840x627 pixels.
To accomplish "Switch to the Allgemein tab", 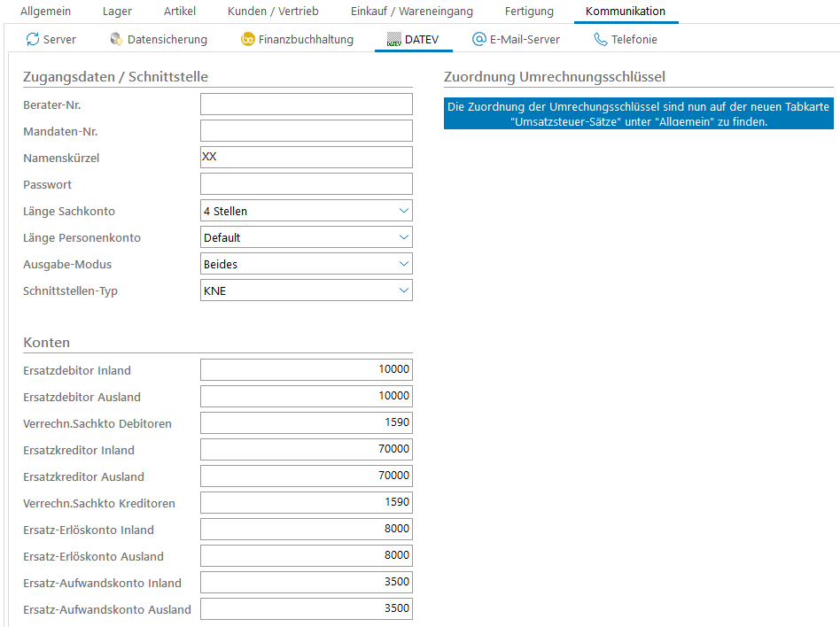I will pyautogui.click(x=45, y=12).
